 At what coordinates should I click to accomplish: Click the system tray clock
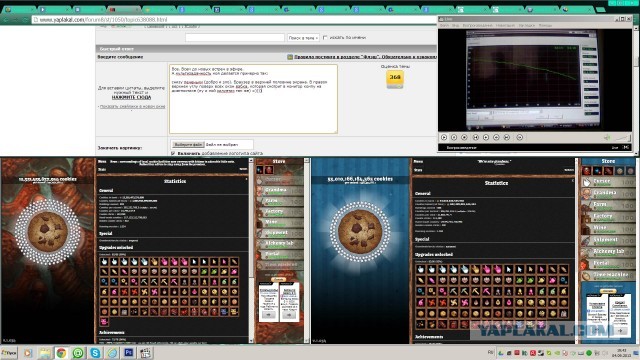622,352
